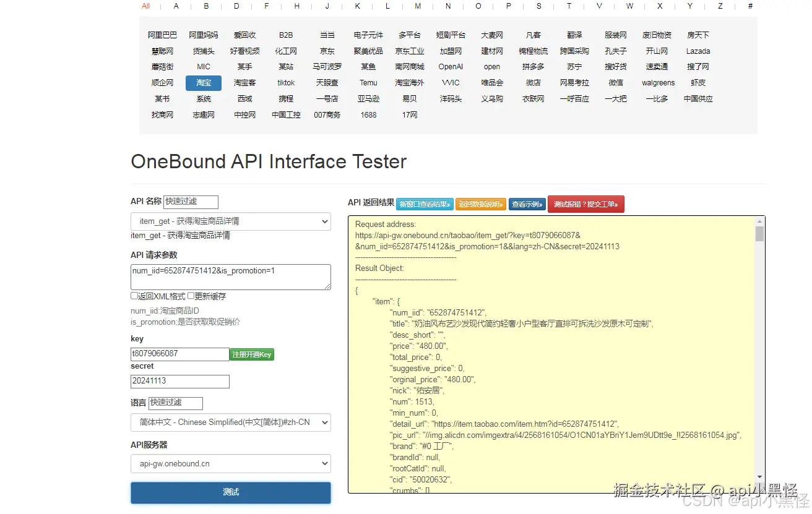Click the 语言 quick filter field
Viewport: 812px width, 514px height.
pos(176,403)
